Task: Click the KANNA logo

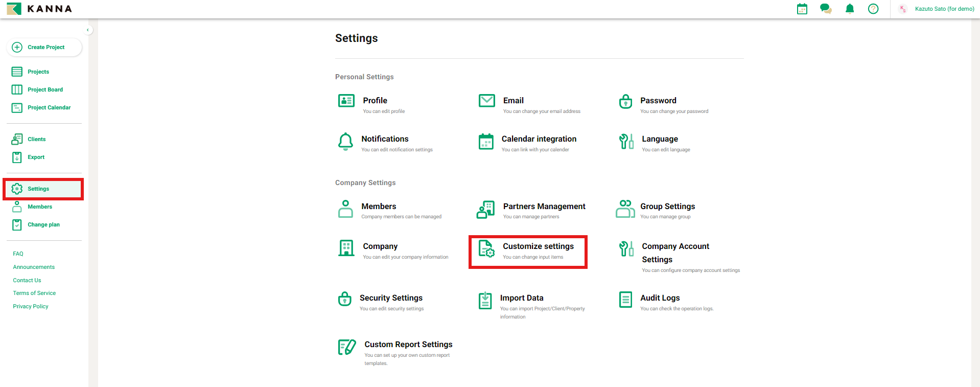Action: click(39, 9)
